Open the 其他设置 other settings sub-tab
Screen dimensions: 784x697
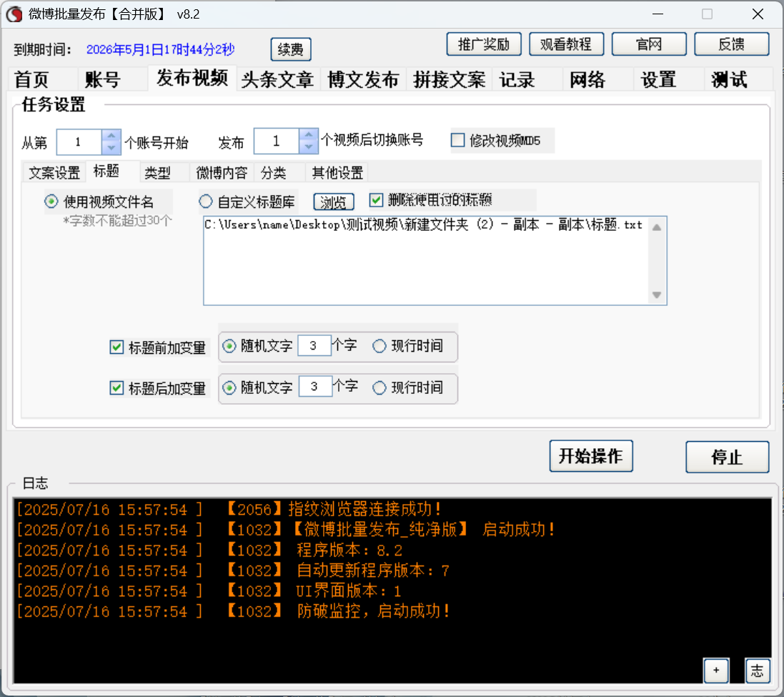point(337,173)
